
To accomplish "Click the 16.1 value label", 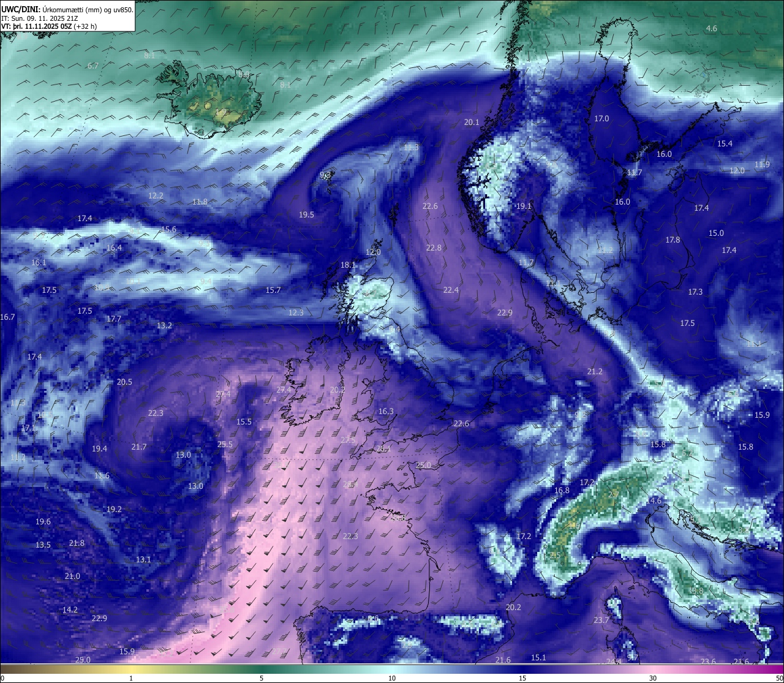I will click(x=39, y=262).
